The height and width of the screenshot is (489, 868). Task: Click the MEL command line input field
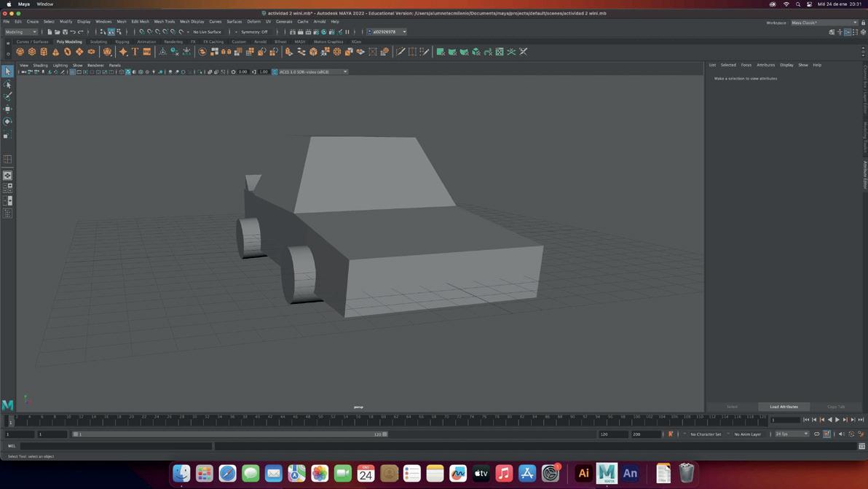[117, 446]
